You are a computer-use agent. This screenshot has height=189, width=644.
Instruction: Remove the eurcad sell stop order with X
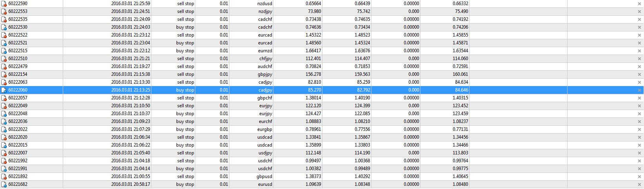pyautogui.click(x=639, y=35)
